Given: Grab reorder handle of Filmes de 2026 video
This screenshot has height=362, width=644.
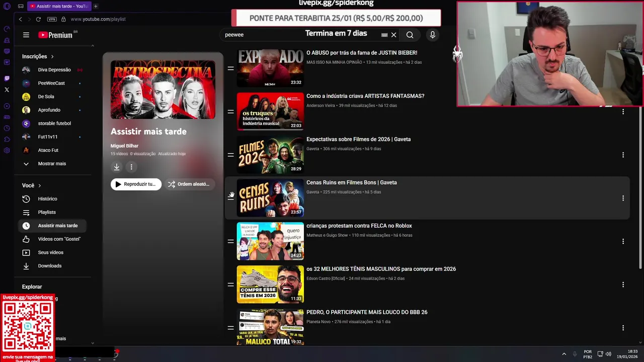Looking at the screenshot, I should coord(230,155).
